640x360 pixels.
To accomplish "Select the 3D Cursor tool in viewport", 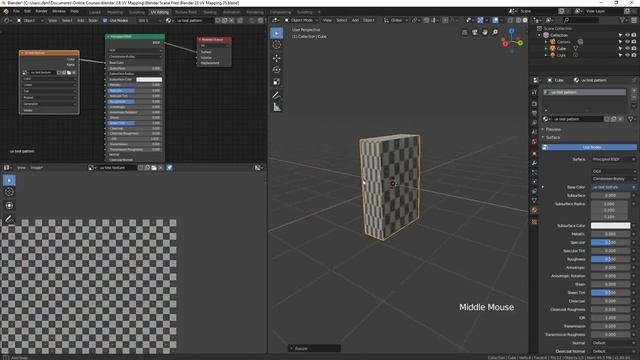I will (x=277, y=45).
